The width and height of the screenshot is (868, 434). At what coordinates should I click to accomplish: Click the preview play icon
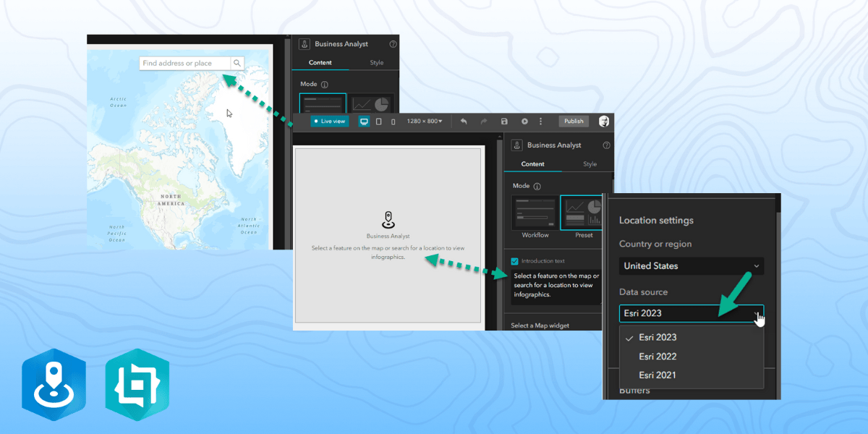coord(524,122)
